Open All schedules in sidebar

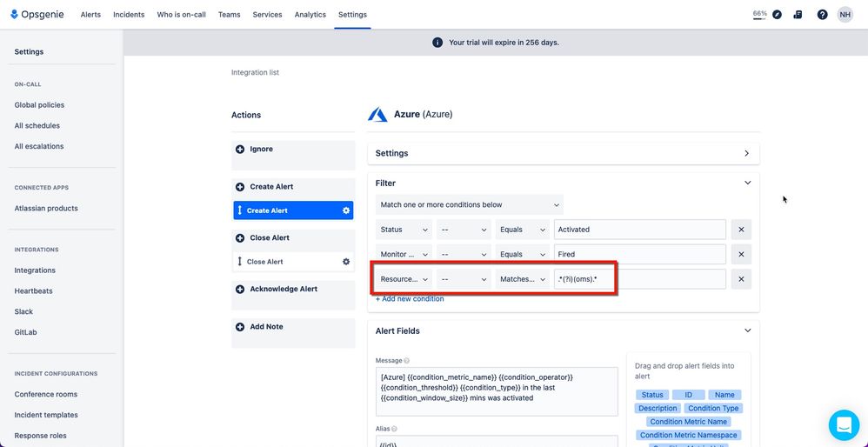37,125
